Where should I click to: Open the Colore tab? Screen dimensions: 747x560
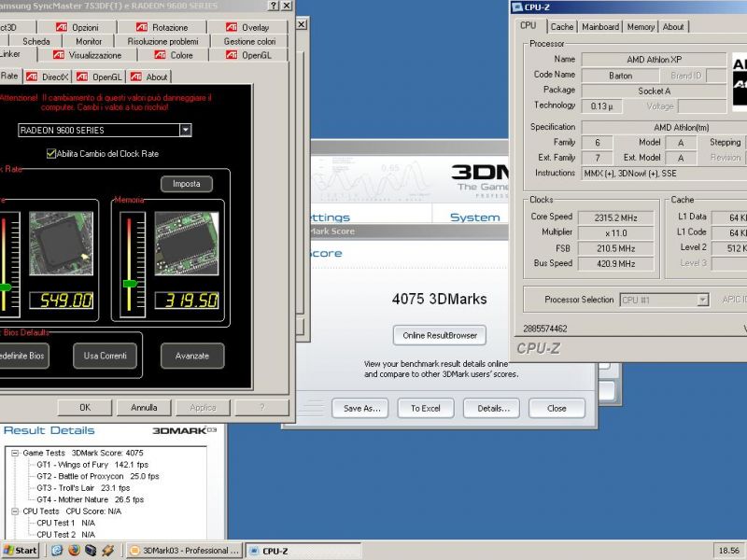pyautogui.click(x=174, y=55)
